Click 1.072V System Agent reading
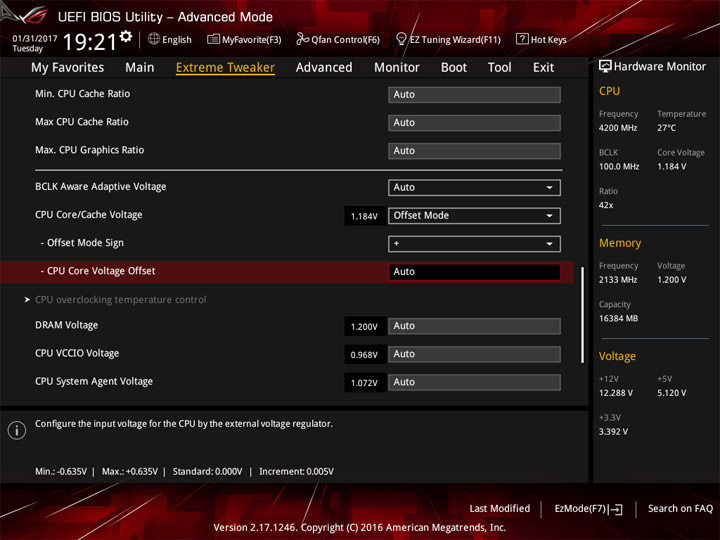The width and height of the screenshot is (720, 540). click(x=364, y=383)
